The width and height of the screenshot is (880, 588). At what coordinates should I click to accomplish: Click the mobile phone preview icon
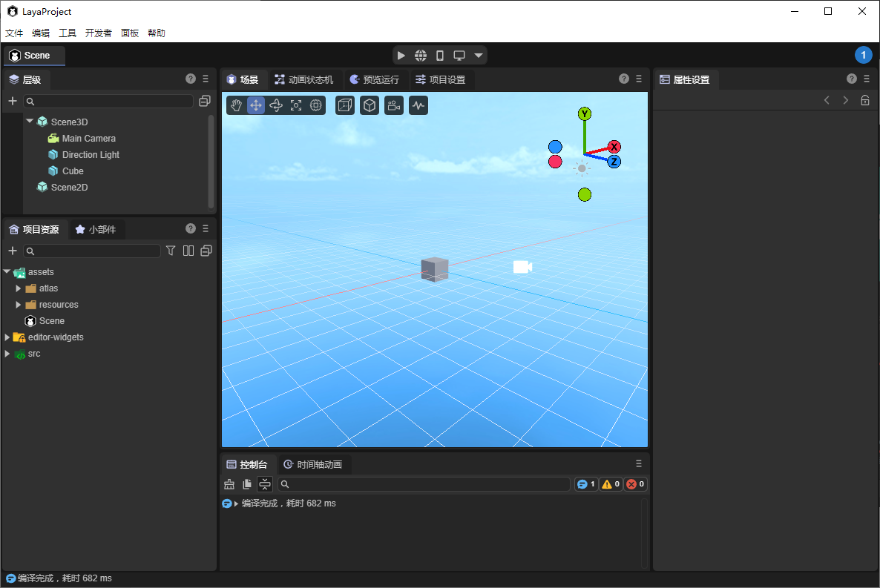click(440, 56)
